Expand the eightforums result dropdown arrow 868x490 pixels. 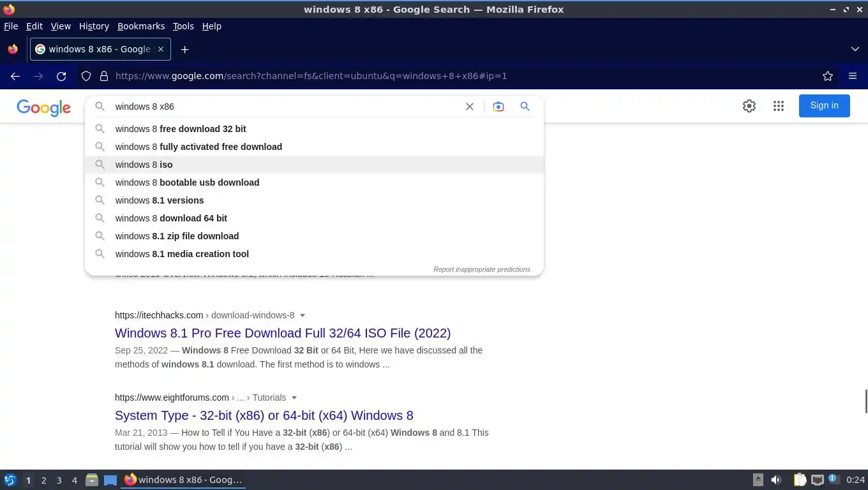[294, 397]
